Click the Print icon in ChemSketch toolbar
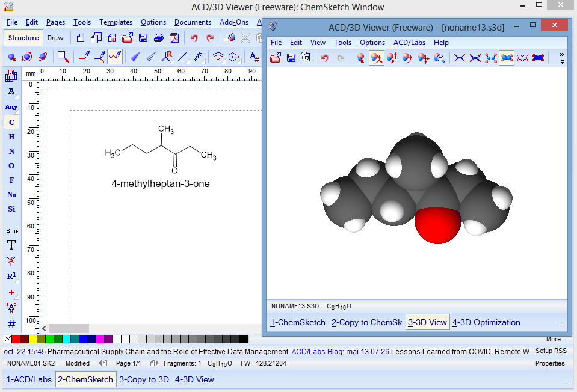 click(x=159, y=38)
